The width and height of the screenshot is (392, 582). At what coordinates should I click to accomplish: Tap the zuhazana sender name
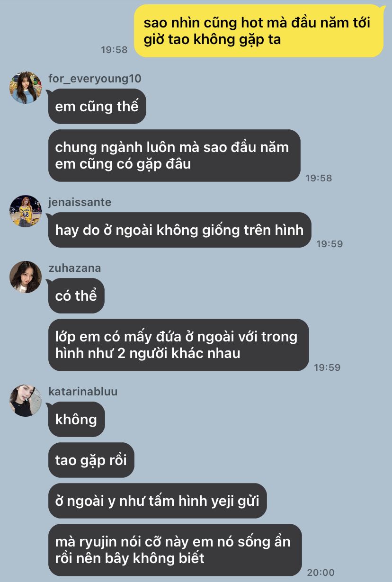[x=75, y=268]
